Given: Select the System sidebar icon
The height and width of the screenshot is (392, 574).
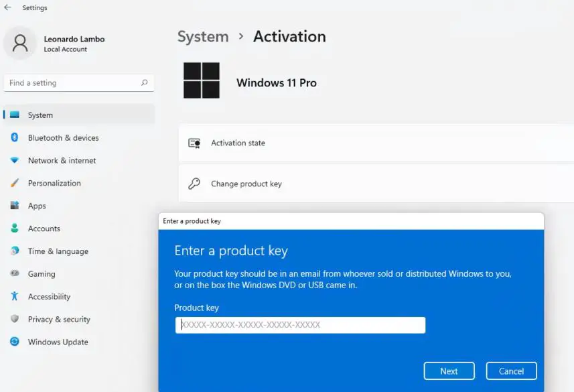Looking at the screenshot, I should click(x=15, y=115).
